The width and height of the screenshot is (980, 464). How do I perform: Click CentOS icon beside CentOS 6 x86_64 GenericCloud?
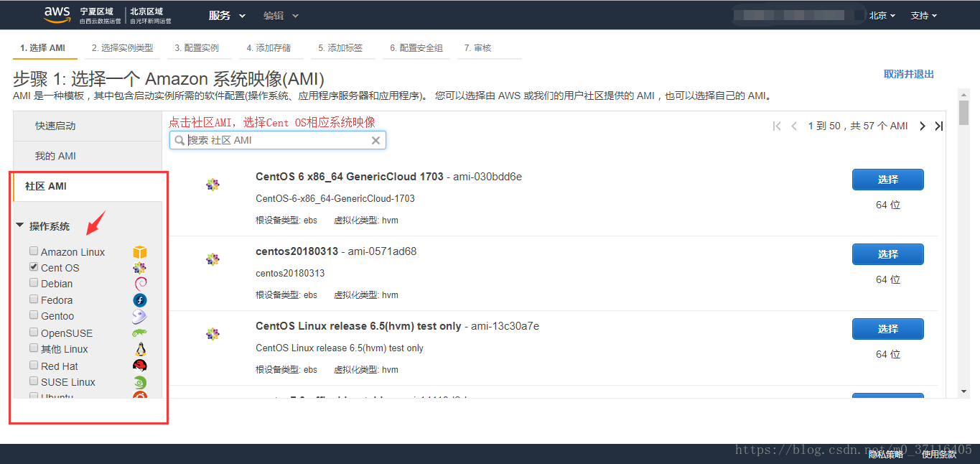(x=213, y=185)
